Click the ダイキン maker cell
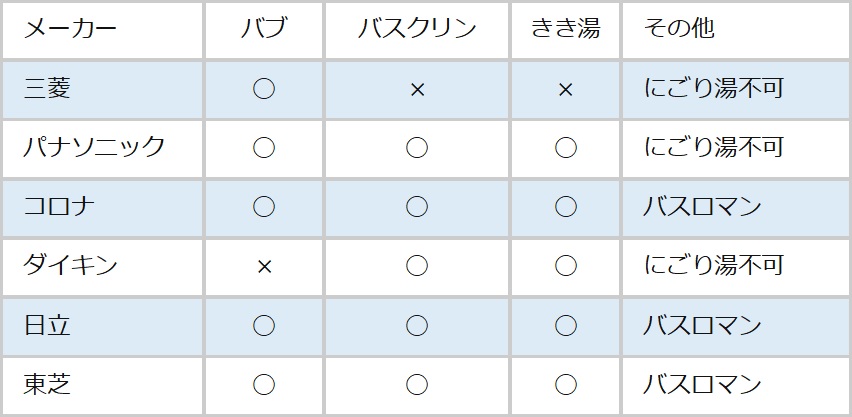Viewport: 852px width, 417px height. pos(71,266)
